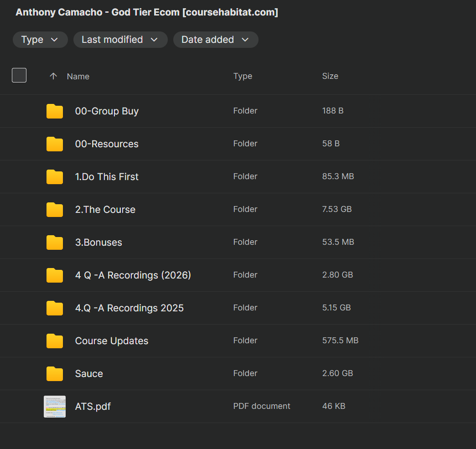Click the 00-Group Buy folder icon

pyautogui.click(x=55, y=111)
